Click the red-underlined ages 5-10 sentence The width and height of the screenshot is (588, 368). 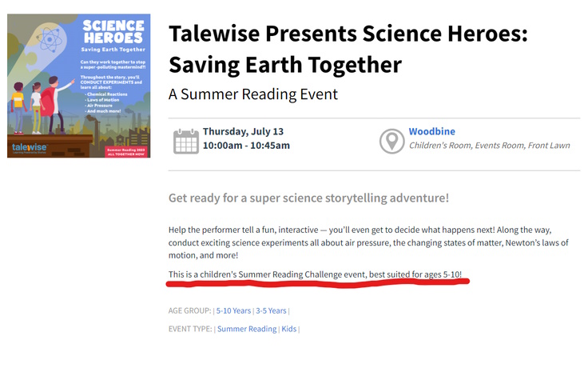coord(315,274)
